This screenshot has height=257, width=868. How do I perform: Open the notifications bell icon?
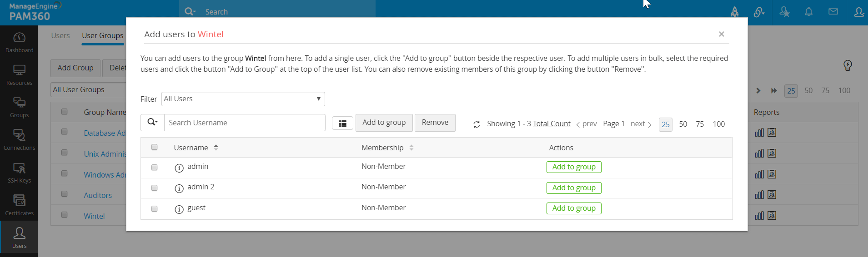click(808, 12)
